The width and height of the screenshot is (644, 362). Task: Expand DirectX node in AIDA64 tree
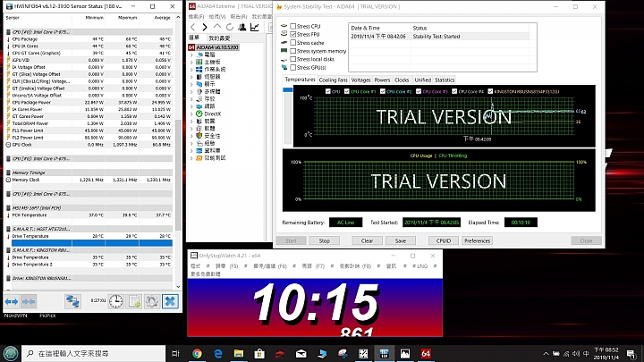point(191,114)
